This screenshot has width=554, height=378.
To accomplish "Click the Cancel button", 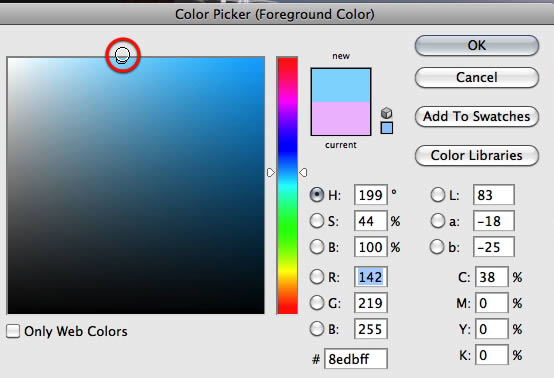I will pyautogui.click(x=477, y=77).
